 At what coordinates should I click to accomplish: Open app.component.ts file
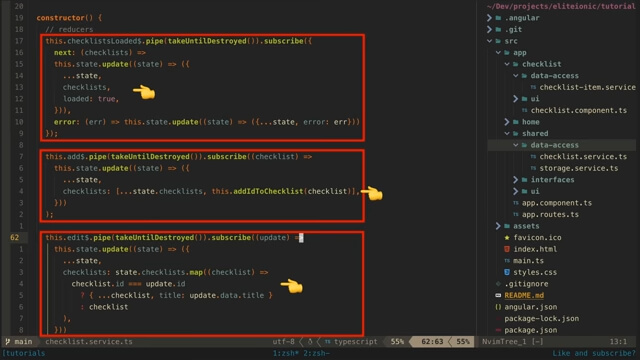557,203
